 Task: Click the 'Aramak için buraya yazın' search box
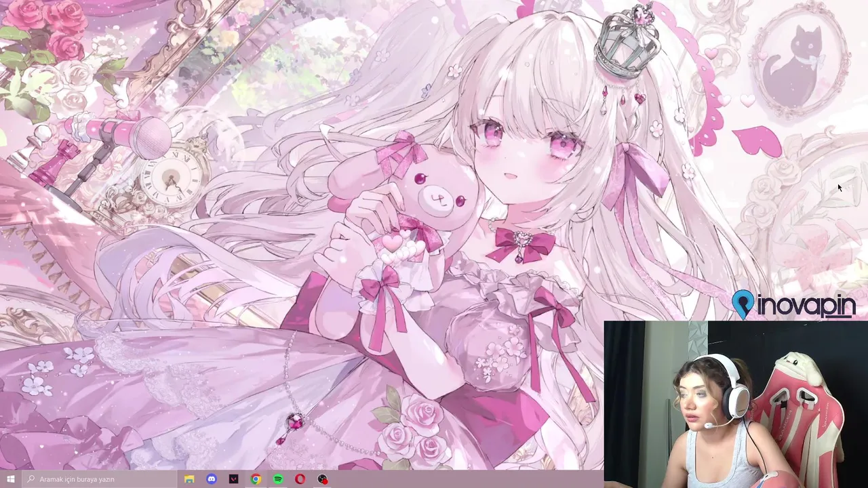tap(99, 479)
